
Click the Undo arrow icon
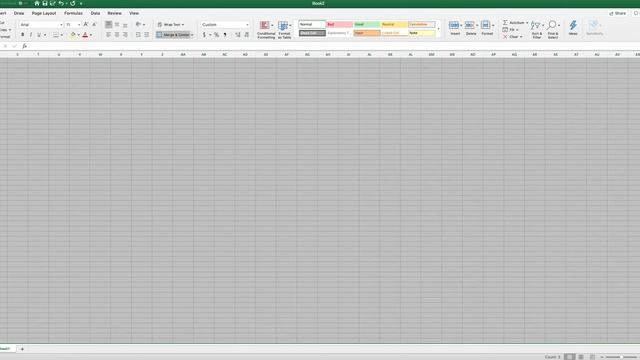[x=61, y=3]
